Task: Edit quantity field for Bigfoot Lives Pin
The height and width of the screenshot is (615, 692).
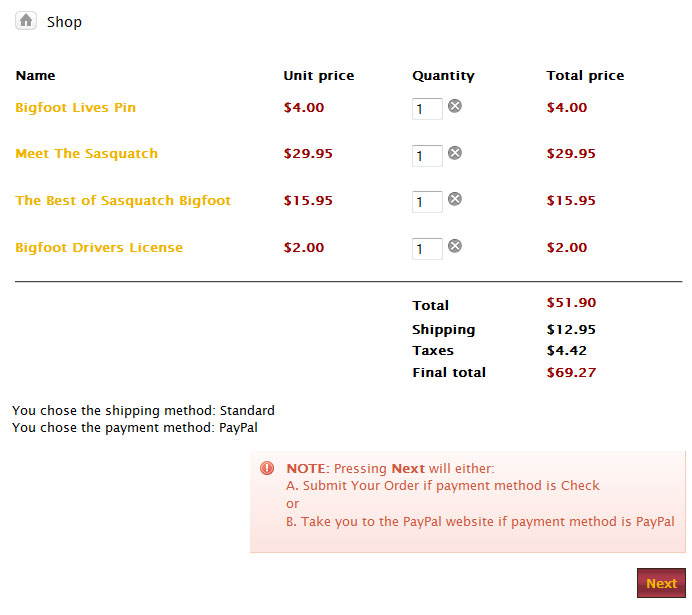Action: click(427, 109)
